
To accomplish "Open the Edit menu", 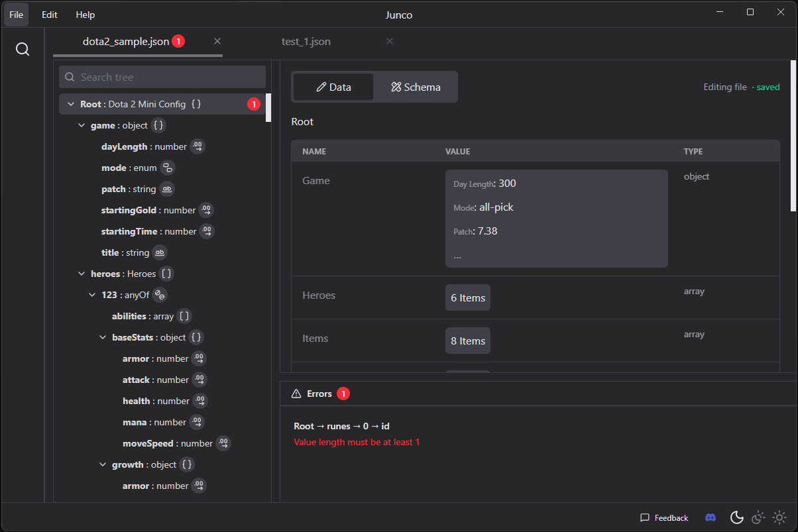I will pyautogui.click(x=50, y=14).
